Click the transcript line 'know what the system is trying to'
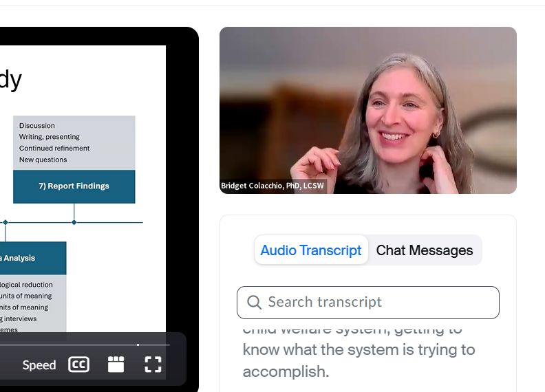 (x=359, y=349)
